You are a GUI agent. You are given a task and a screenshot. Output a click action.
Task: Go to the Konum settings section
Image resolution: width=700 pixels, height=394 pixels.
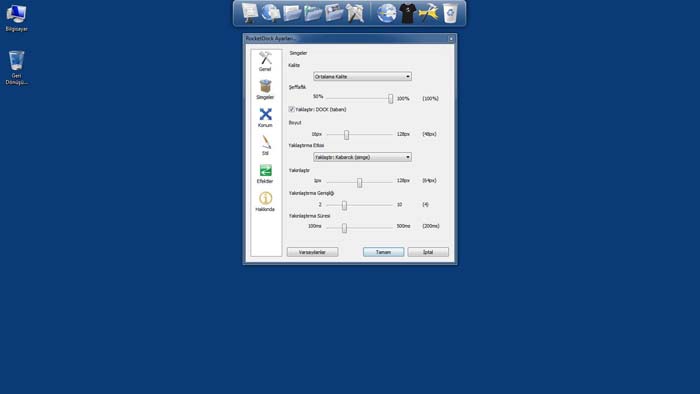pyautogui.click(x=265, y=117)
